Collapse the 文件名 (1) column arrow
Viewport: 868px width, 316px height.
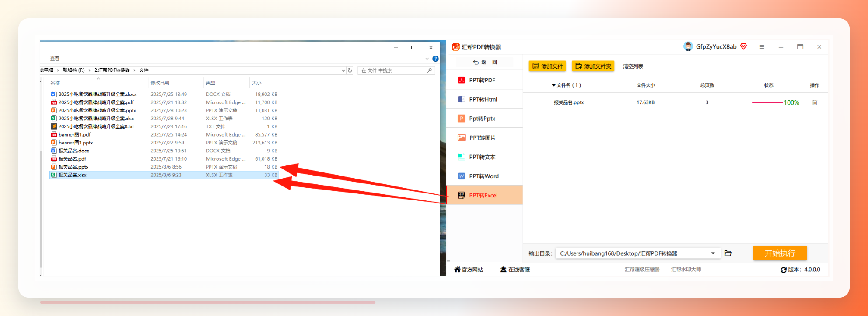[553, 85]
